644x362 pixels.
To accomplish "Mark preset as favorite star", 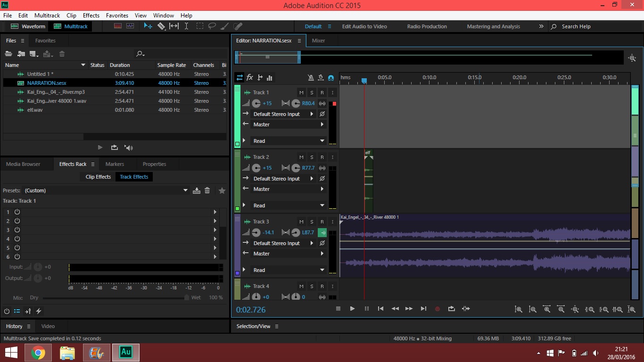I will 222,190.
